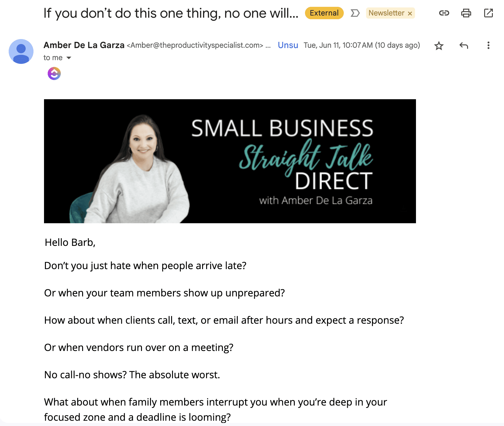
Task: Star this message from Amber
Action: point(439,46)
